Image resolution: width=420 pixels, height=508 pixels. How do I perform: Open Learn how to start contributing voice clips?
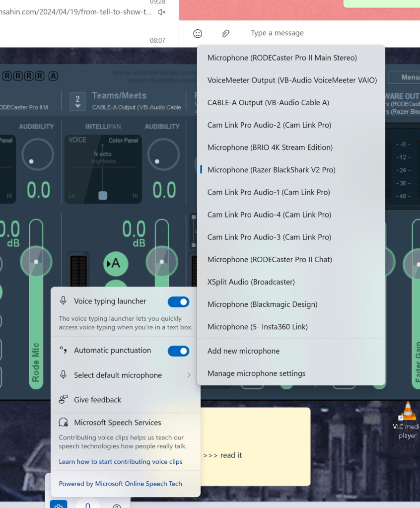pos(121,461)
